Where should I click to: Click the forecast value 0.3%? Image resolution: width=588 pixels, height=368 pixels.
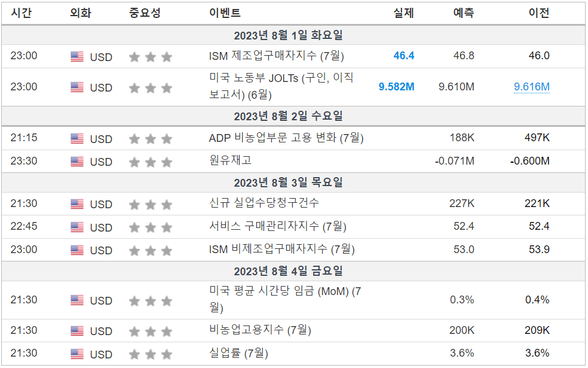(x=462, y=300)
